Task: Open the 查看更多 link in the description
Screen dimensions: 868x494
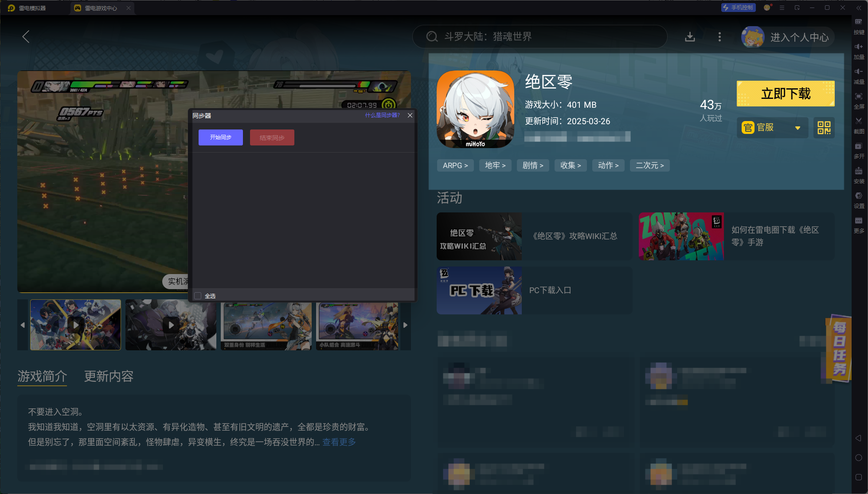Action: pyautogui.click(x=339, y=442)
